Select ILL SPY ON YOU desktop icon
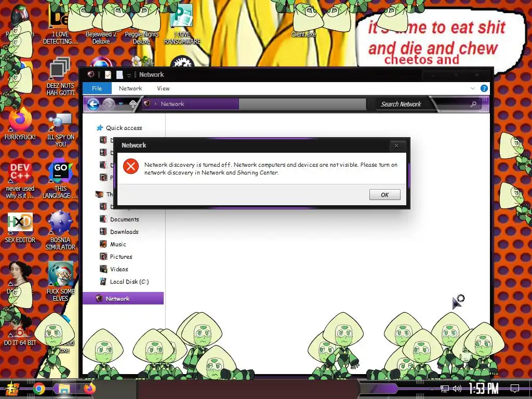This screenshot has width=532, height=399. point(60,129)
